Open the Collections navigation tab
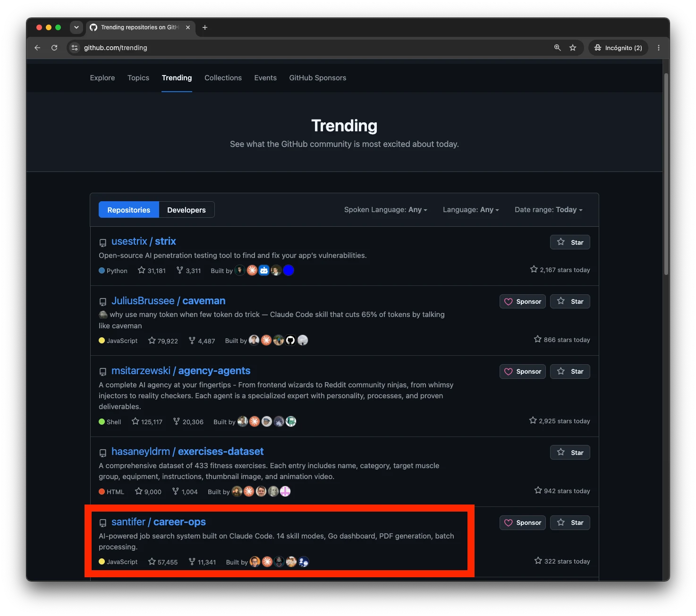 tap(223, 78)
